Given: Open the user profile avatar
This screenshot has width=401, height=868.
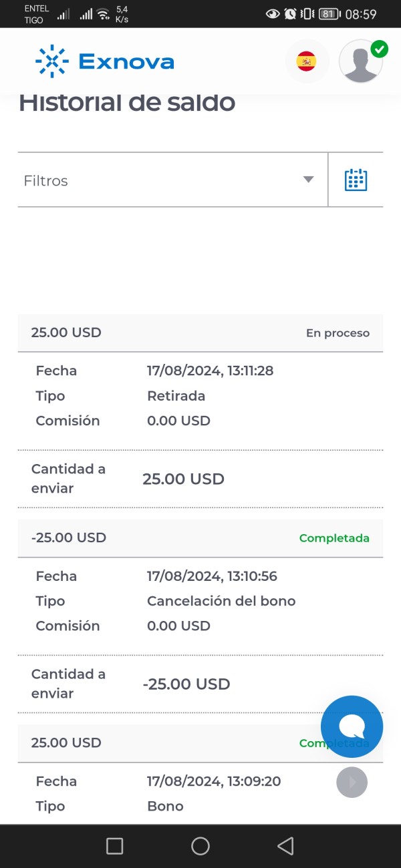Looking at the screenshot, I should pyautogui.click(x=360, y=62).
